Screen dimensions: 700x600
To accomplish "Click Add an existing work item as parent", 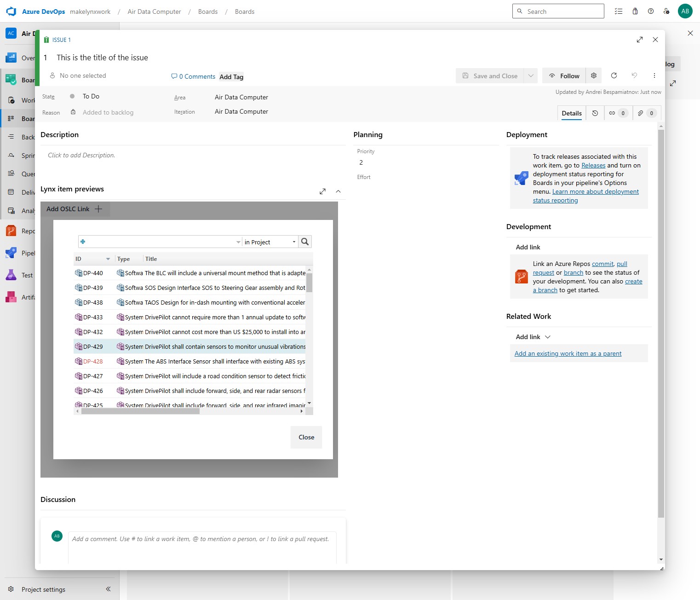I will coord(568,353).
